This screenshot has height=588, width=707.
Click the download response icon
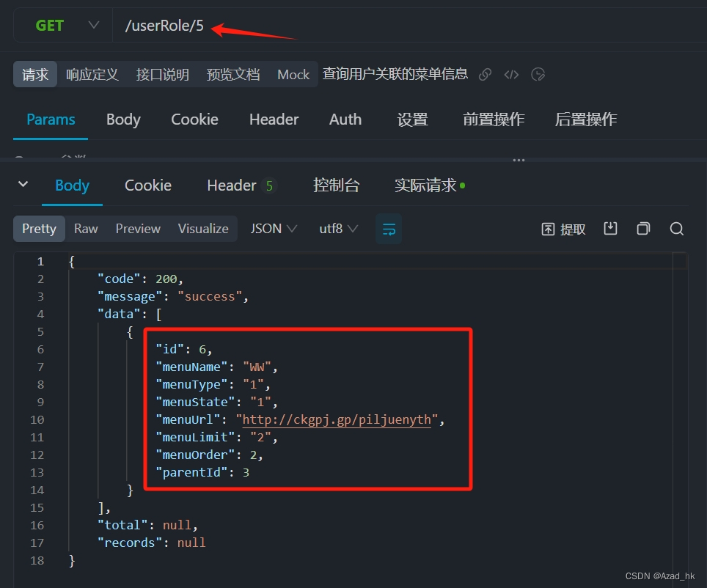(x=610, y=228)
